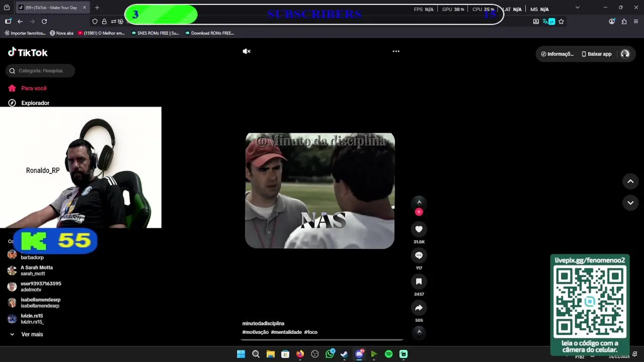The image size is (644, 362).
Task: Open browser account icon
Action: (x=612, y=22)
